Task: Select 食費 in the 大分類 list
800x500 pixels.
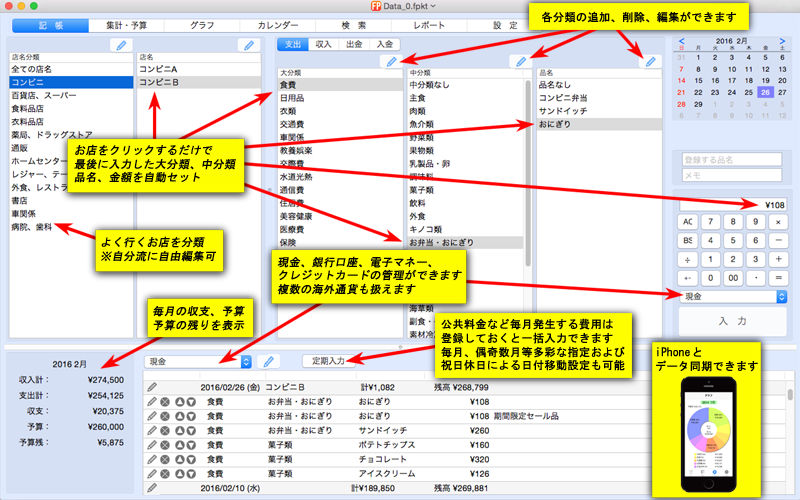Action: pos(340,85)
